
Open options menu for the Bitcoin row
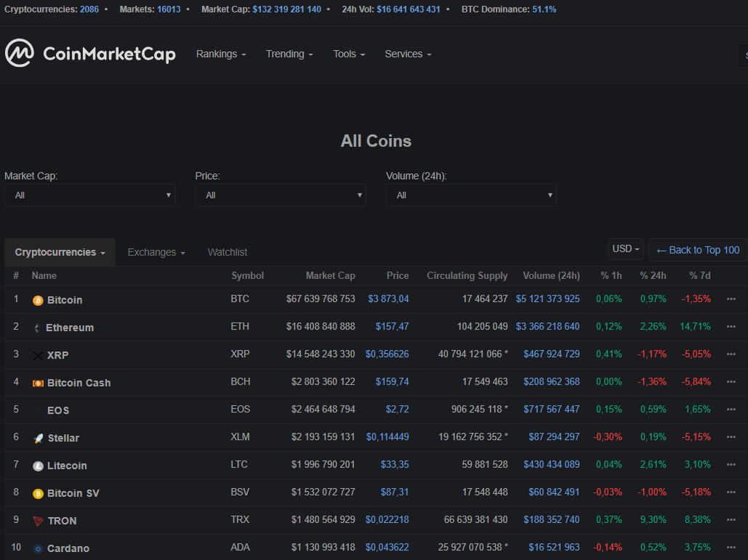pyautogui.click(x=731, y=300)
